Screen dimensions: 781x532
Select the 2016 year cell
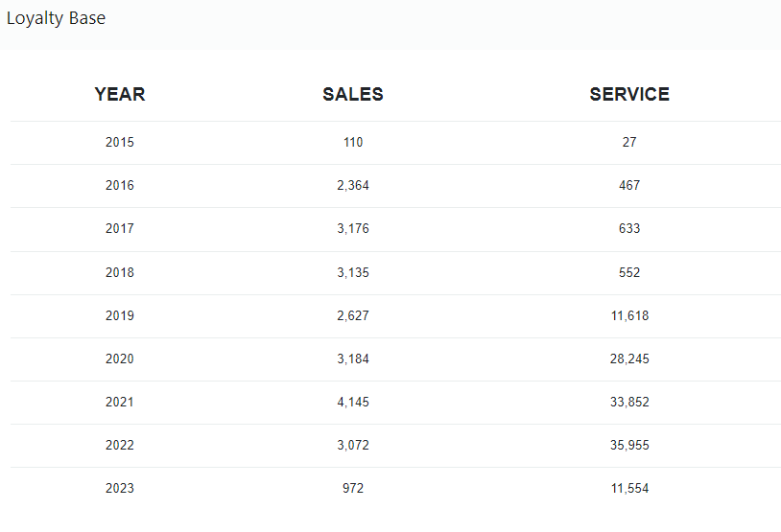[x=120, y=185]
